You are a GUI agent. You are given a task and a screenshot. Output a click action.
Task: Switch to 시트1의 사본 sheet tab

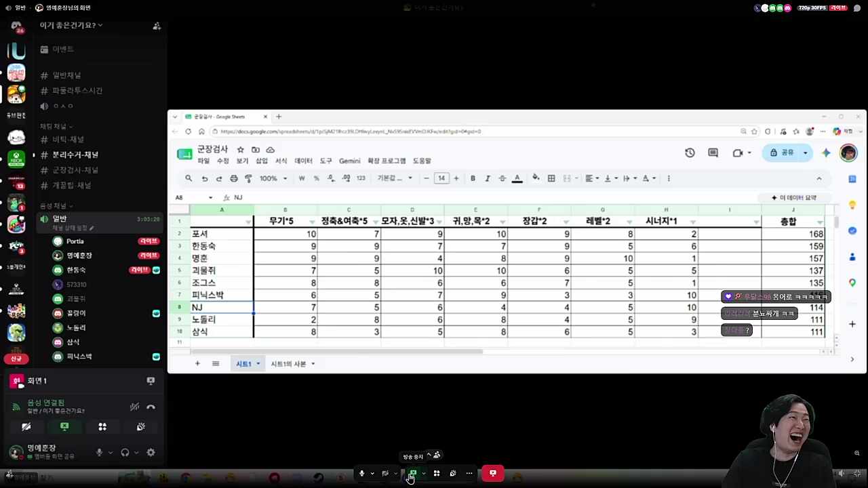pyautogui.click(x=292, y=364)
